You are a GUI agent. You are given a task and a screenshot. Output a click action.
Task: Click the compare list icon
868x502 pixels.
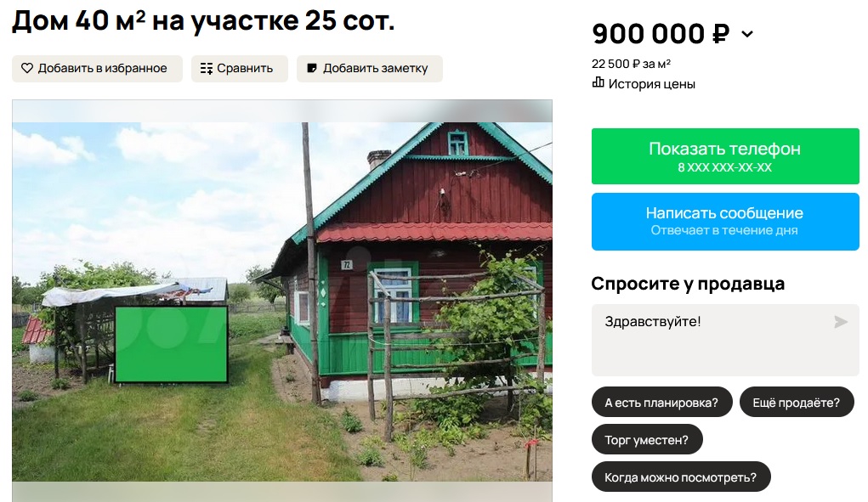(207, 69)
